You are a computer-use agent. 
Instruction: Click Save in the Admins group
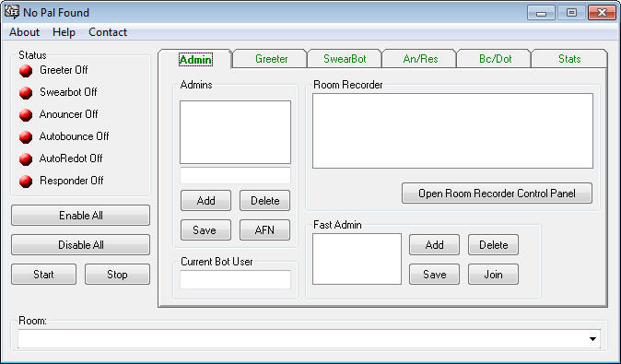[x=206, y=230]
